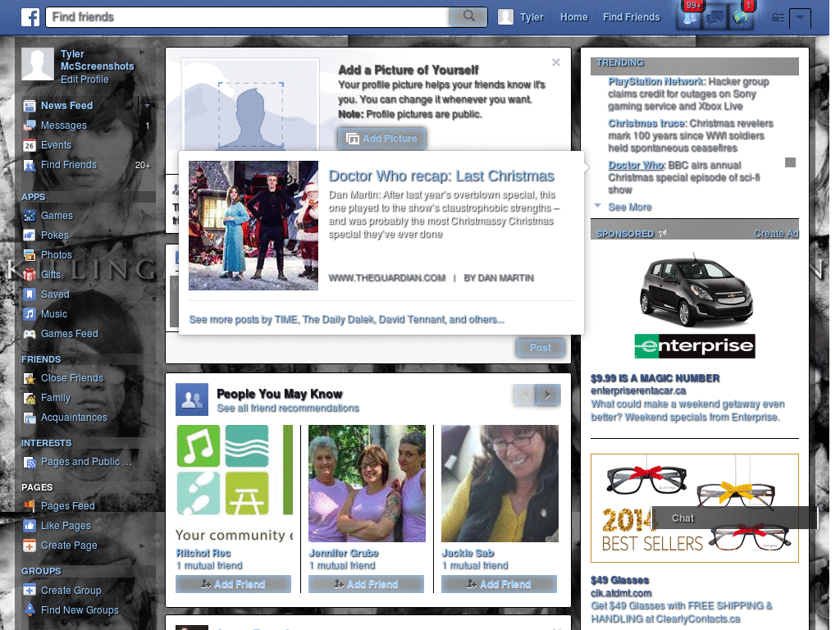Click the Facebook logo icon

pyautogui.click(x=30, y=17)
